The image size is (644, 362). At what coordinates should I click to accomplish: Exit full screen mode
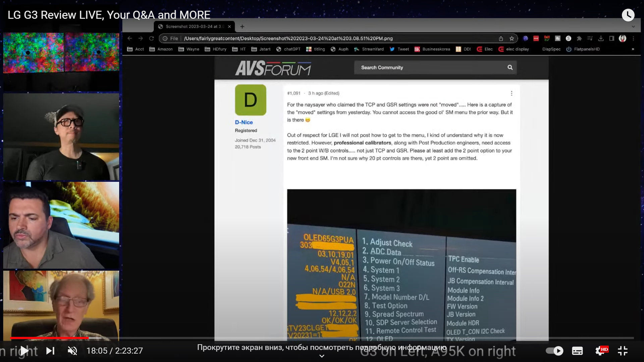(623, 351)
